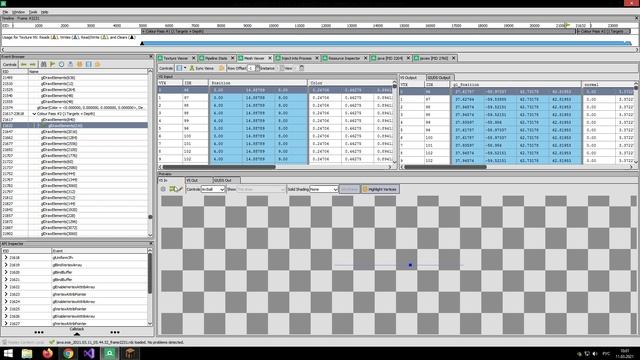This screenshot has width=640, height=360.
Task: Open the Solid Shading dropdown
Action: 324,189
